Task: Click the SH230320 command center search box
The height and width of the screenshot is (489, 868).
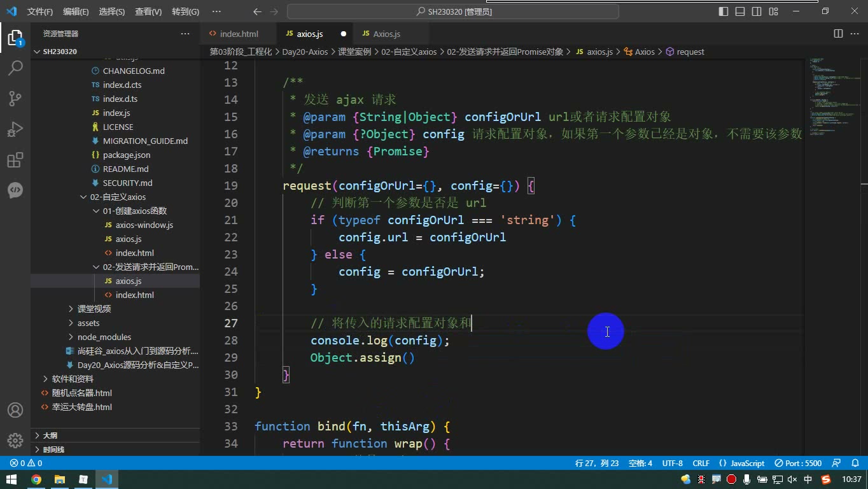Action: [453, 11]
